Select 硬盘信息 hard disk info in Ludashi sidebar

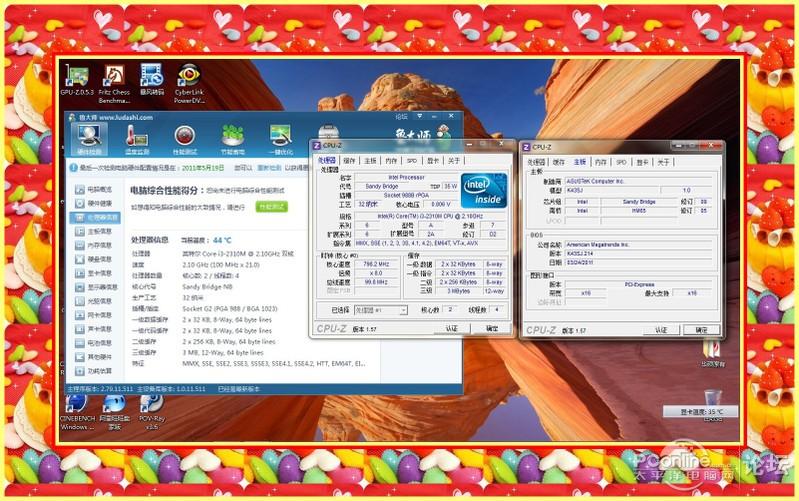[x=94, y=259]
